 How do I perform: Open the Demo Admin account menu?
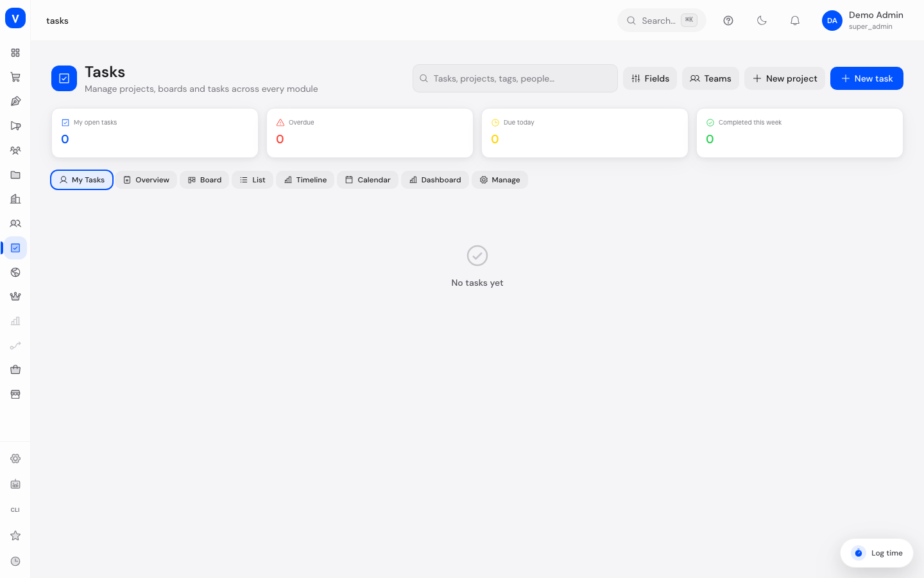(862, 21)
